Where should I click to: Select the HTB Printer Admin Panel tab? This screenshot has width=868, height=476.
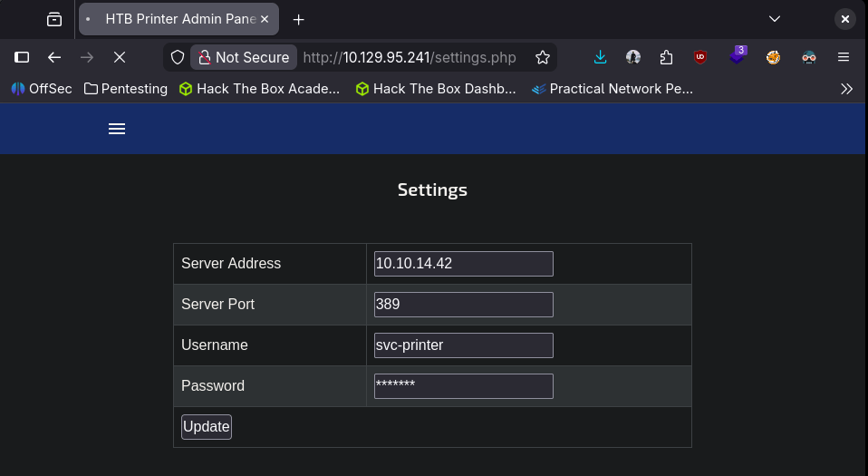[x=172, y=19]
